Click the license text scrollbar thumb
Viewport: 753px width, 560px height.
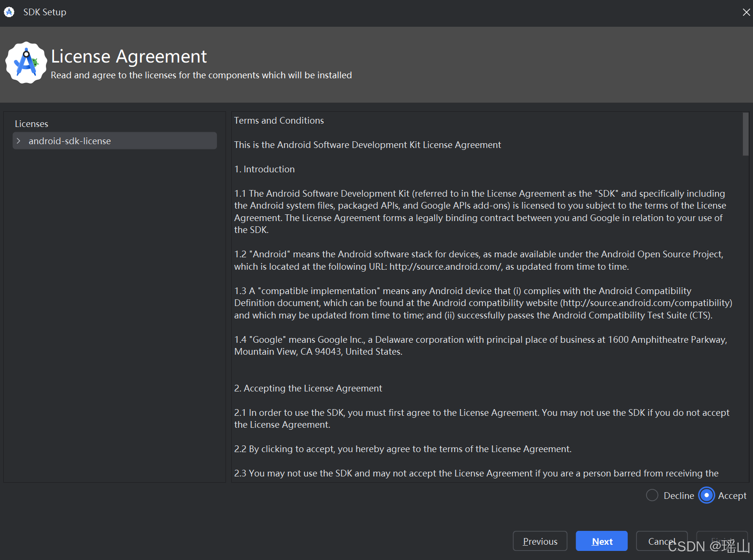(745, 134)
